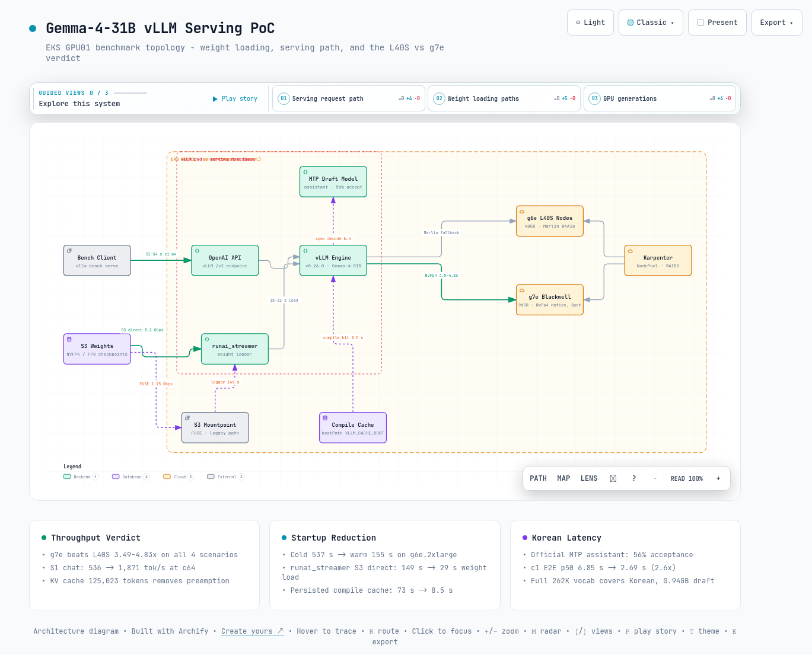Click the vLLM Engine node code icon
812x655 pixels.
click(x=305, y=251)
